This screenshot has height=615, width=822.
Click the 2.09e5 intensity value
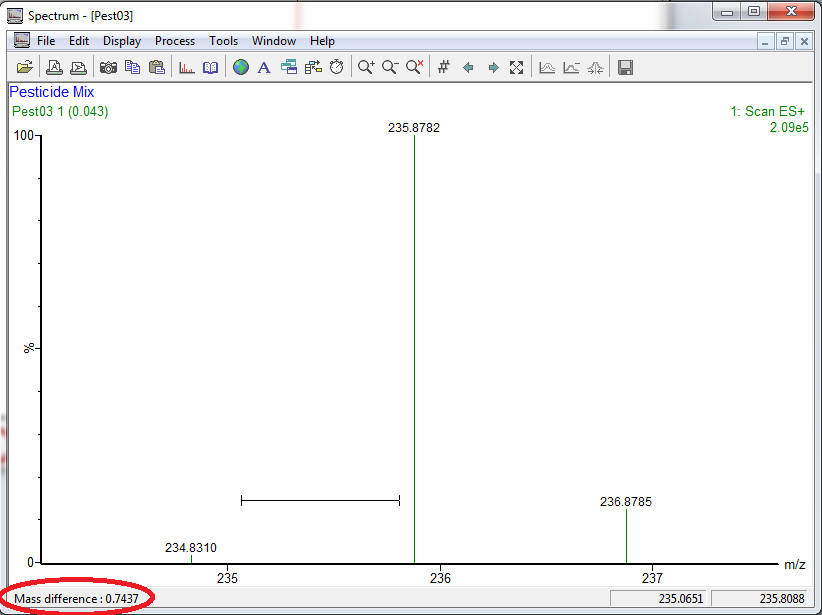[789, 127]
